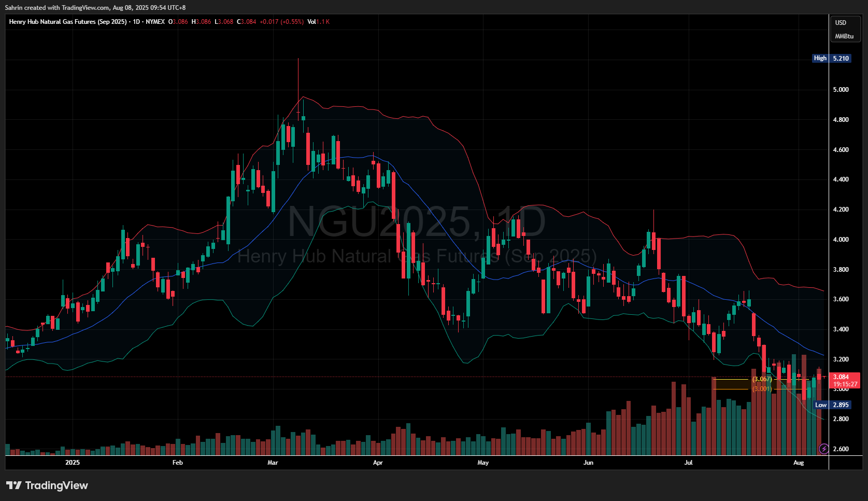The height and width of the screenshot is (501, 868).
Task: Click the yellow (3.067) level label
Action: pyautogui.click(x=762, y=379)
